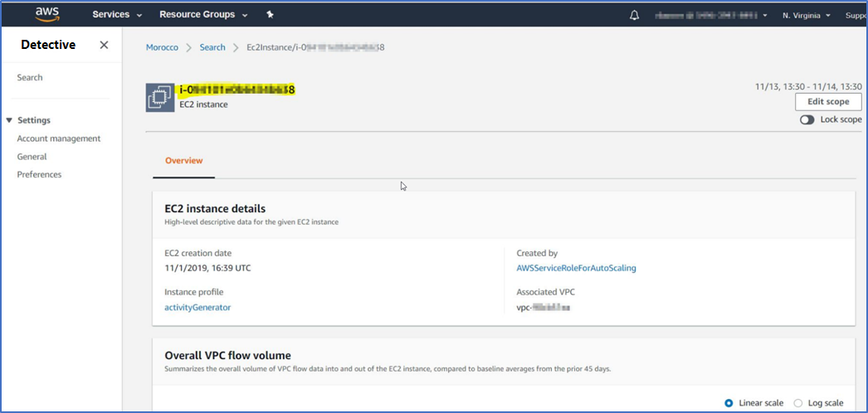Select the Linear scale radio button
This screenshot has width=868, height=413.
coord(729,403)
